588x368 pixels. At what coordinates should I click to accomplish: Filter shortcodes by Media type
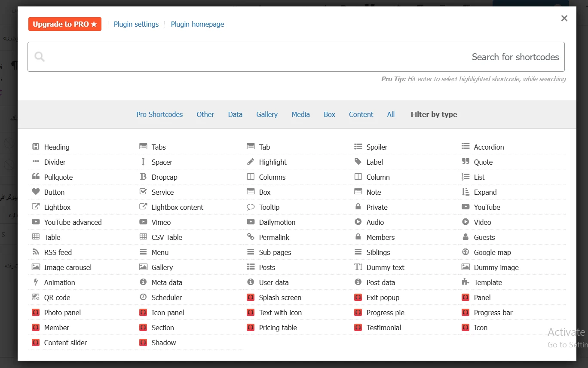pyautogui.click(x=300, y=114)
